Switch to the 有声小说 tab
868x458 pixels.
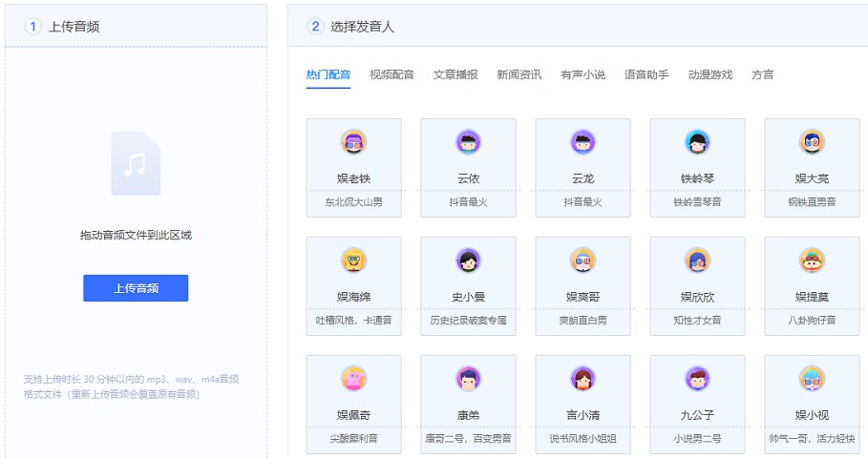(582, 74)
